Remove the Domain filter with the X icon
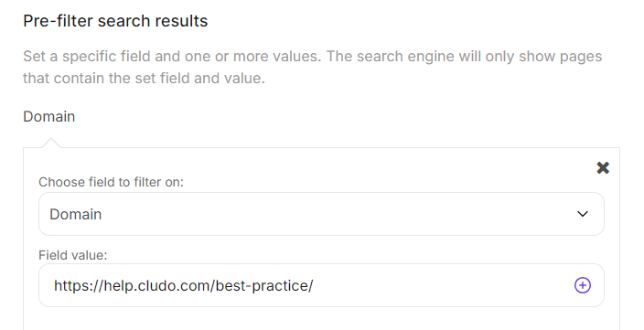The height and width of the screenshot is (330, 644). tap(603, 167)
